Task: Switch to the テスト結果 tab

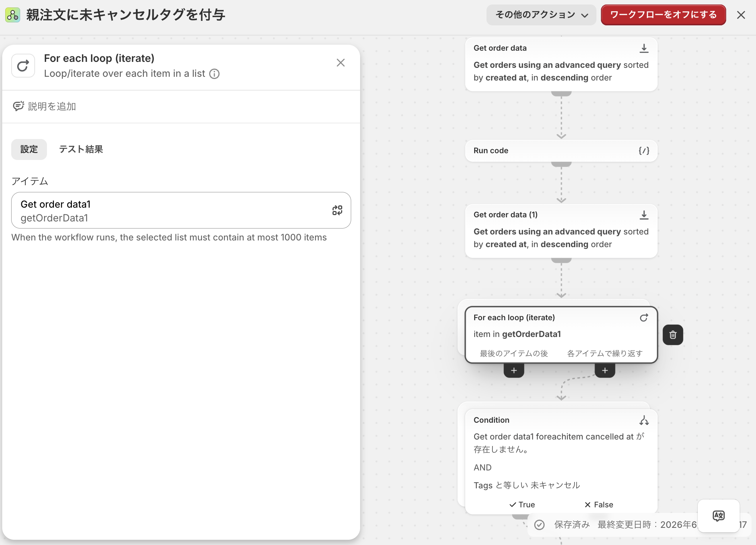Action: [81, 149]
